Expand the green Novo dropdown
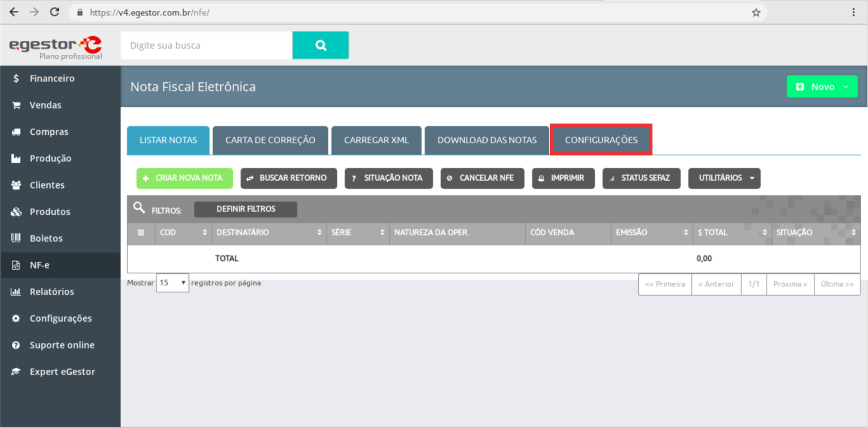The width and height of the screenshot is (868, 428). tap(822, 87)
